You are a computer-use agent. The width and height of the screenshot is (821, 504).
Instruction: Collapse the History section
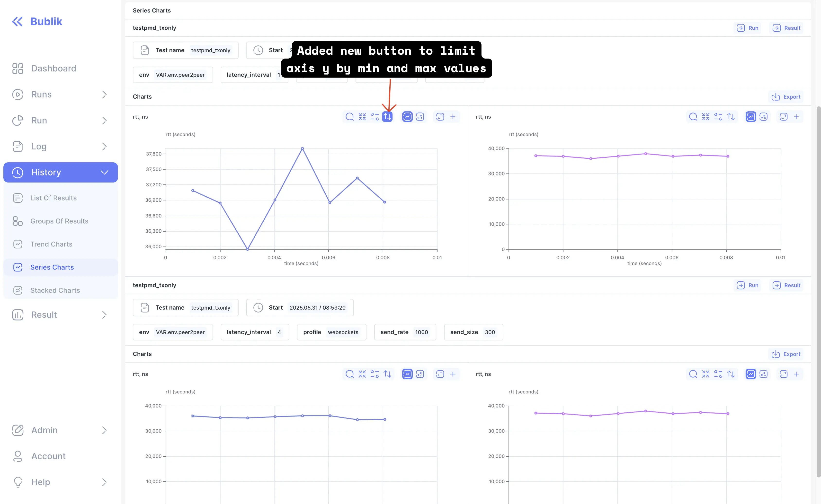point(104,172)
